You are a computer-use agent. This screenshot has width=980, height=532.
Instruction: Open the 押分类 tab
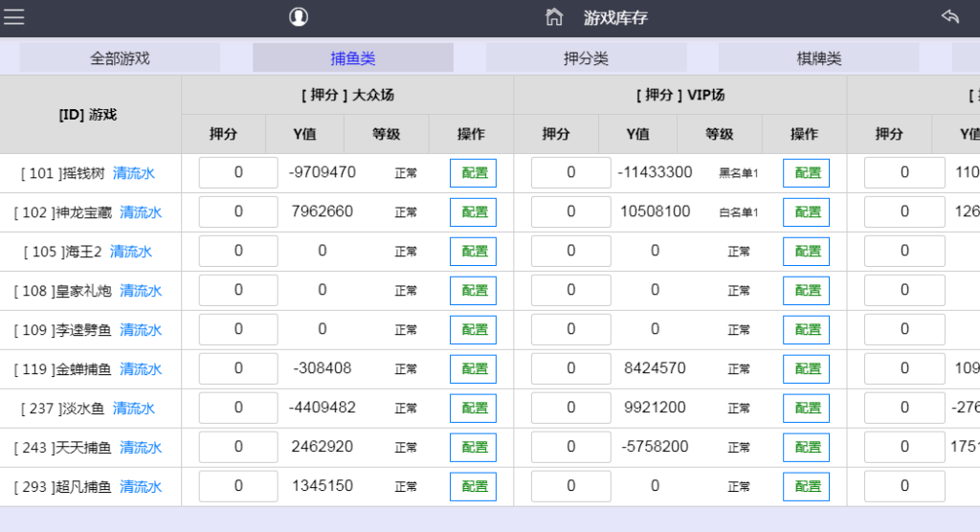coord(586,58)
